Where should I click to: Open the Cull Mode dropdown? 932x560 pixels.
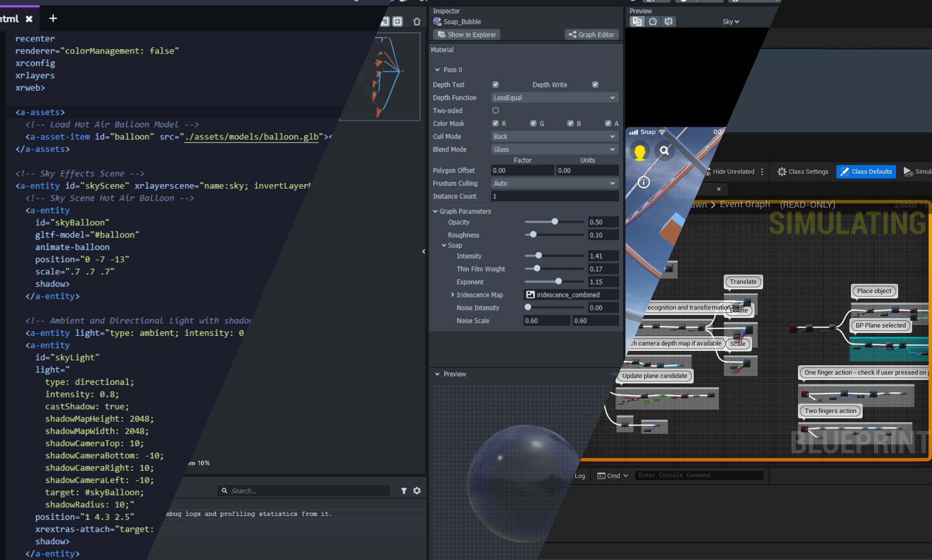pos(554,136)
